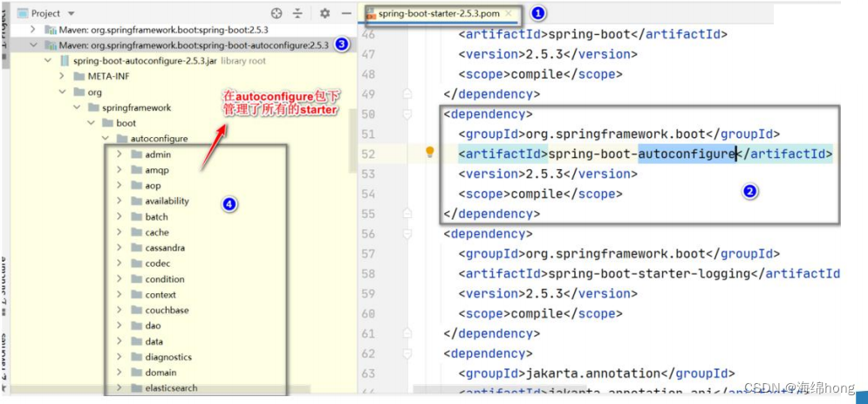This screenshot has width=868, height=404.
Task: Click the collapse all icon in Project panel
Action: tap(297, 13)
